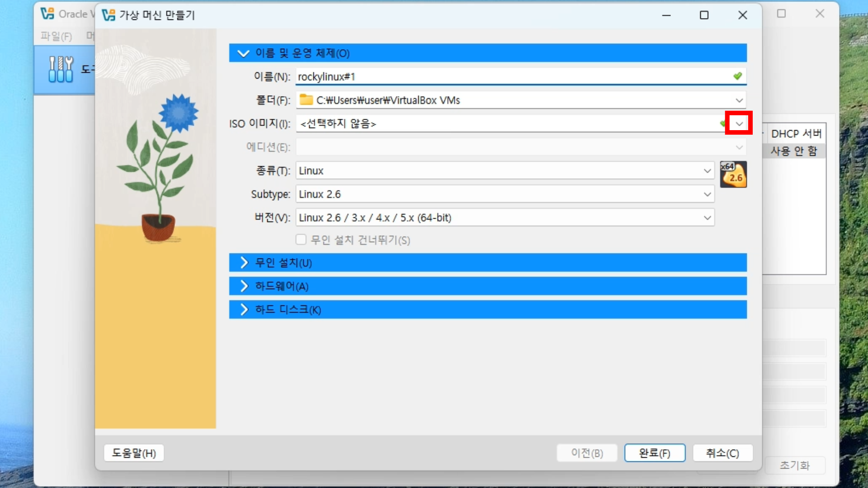Open the version 64-bit dropdown
The height and width of the screenshot is (488, 868).
(707, 218)
